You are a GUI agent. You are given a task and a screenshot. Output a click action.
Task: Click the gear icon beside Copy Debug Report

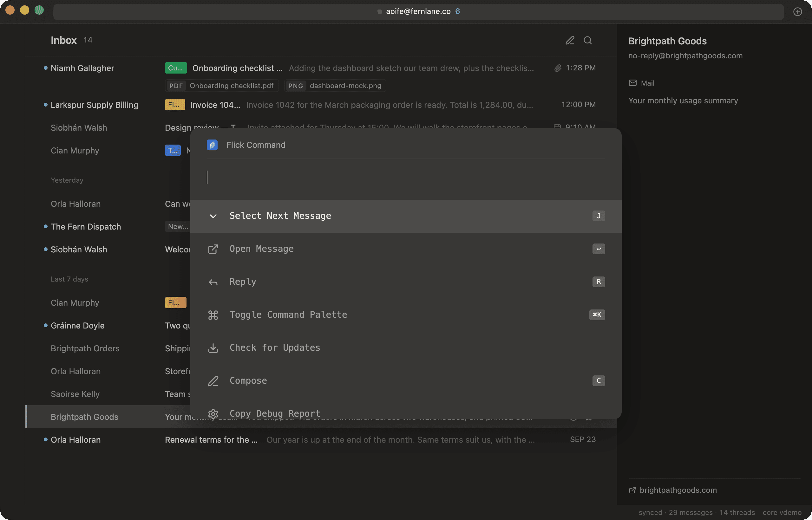tap(213, 414)
